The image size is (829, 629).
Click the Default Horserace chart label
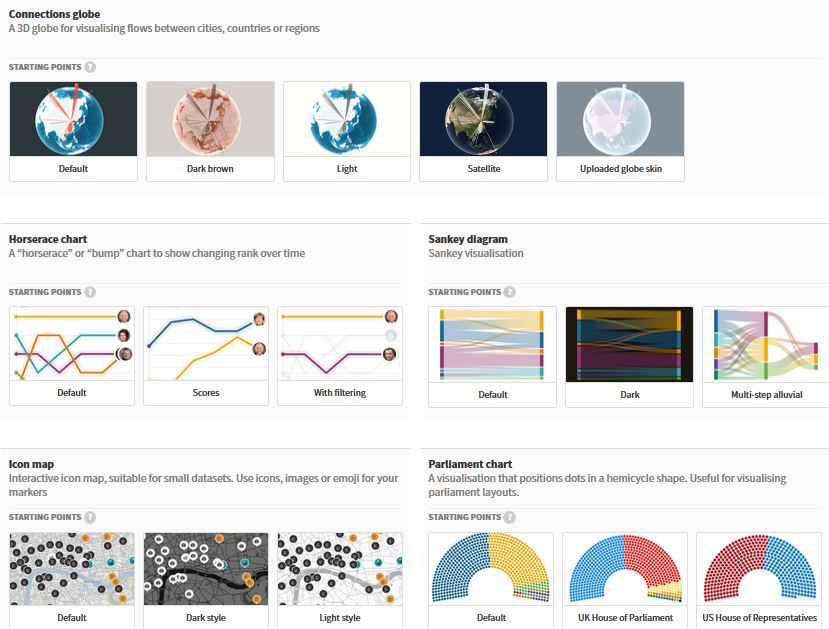click(x=72, y=393)
